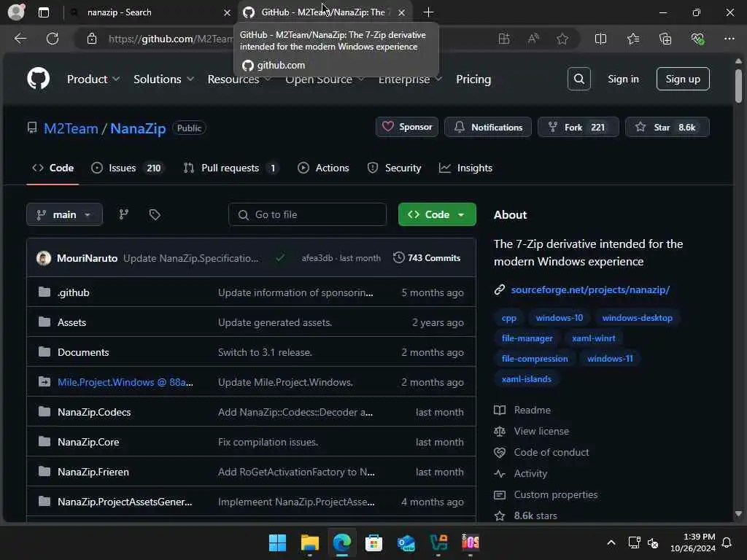View site information lock icon

tap(92, 39)
